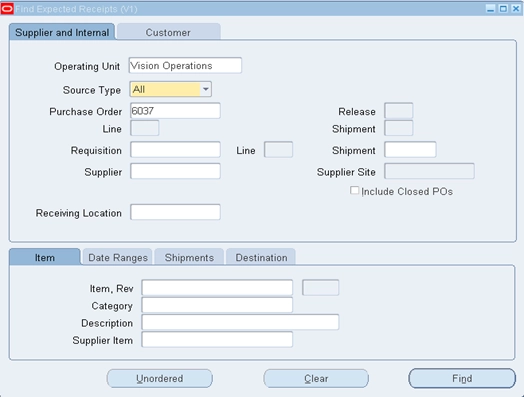Go to the Destination tab
Screen dimensions: 524x397
[261, 257]
